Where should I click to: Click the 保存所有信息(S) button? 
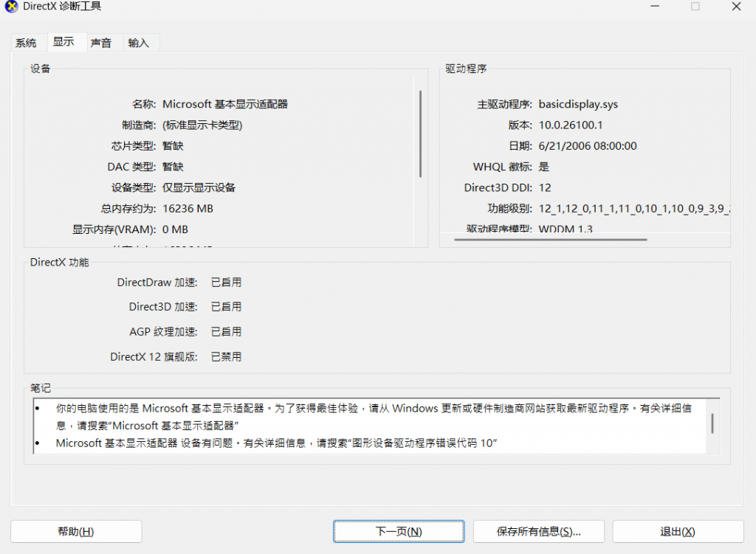coord(538,531)
